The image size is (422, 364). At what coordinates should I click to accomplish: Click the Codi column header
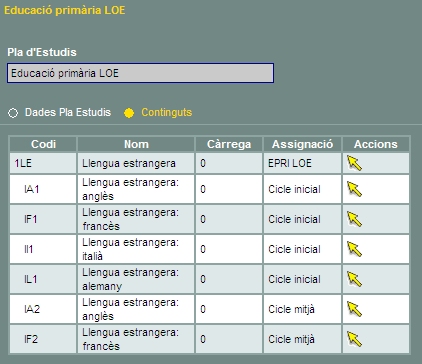pyautogui.click(x=43, y=144)
